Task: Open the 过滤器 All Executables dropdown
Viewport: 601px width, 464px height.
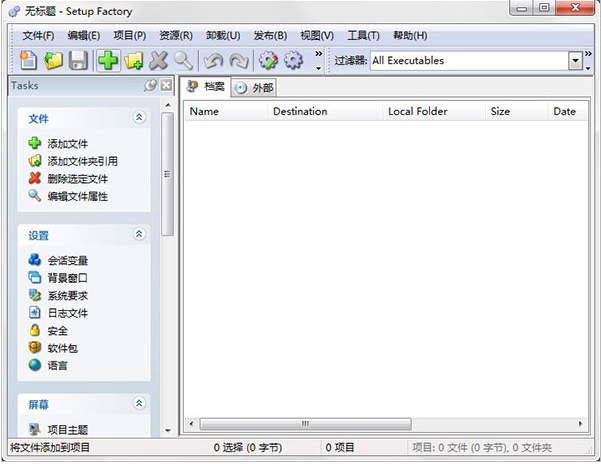Action: pos(575,61)
